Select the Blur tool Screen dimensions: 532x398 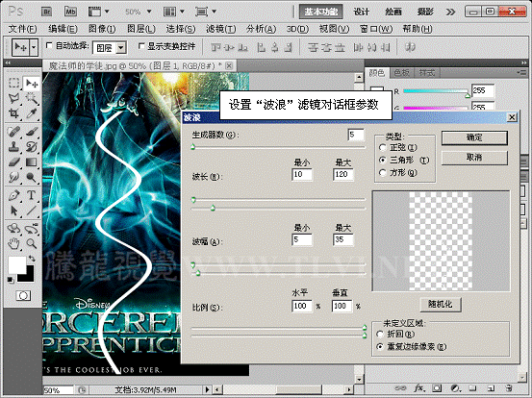pyautogui.click(x=13, y=177)
